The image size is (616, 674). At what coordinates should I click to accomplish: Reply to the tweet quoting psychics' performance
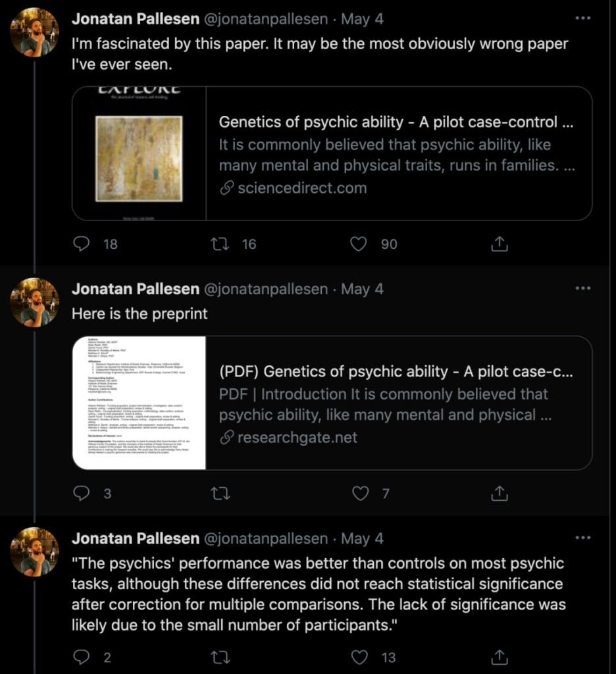(x=82, y=656)
